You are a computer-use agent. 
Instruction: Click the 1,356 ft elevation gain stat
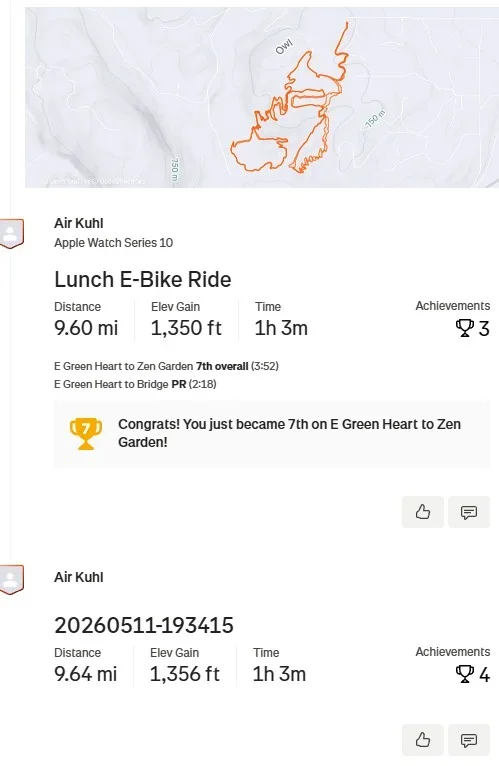(185, 674)
